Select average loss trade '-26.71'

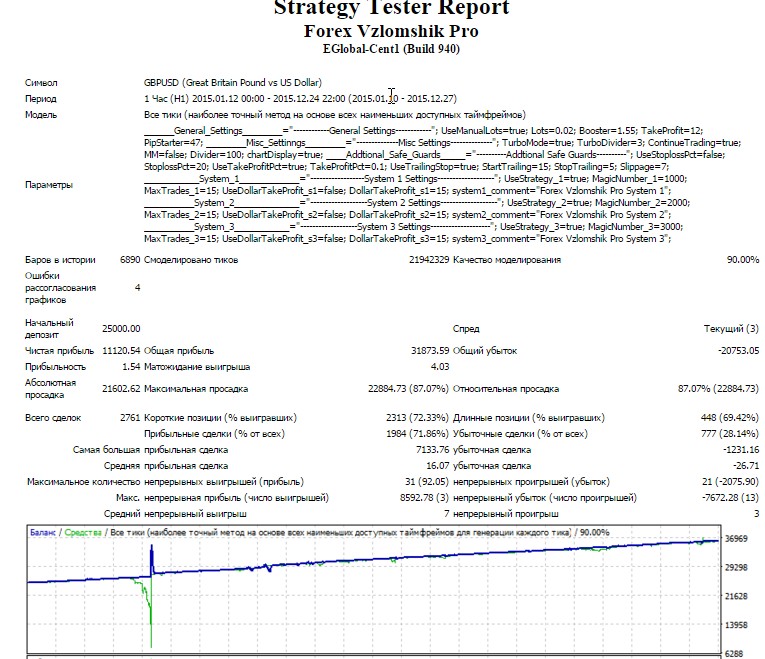point(746,466)
